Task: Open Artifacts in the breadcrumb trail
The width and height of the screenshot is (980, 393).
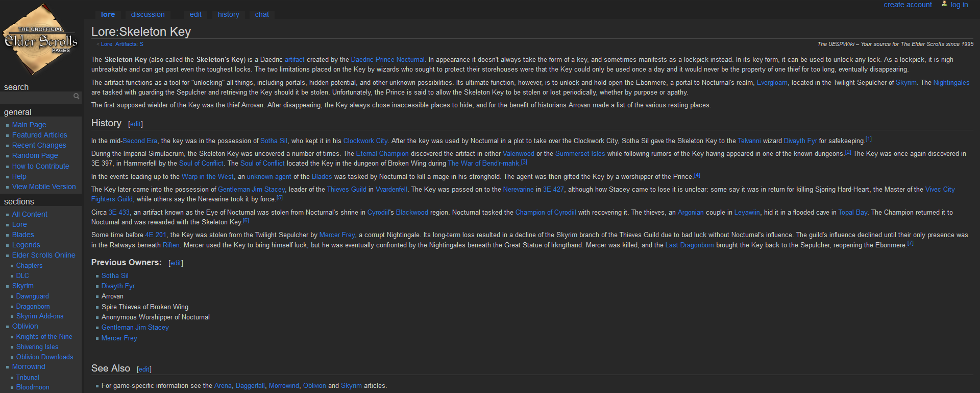Action: point(126,44)
